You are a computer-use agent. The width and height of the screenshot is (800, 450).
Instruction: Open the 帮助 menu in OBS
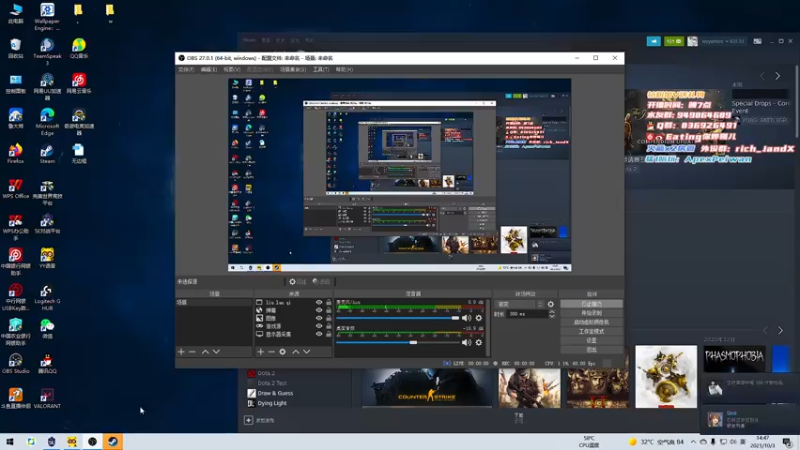(344, 69)
